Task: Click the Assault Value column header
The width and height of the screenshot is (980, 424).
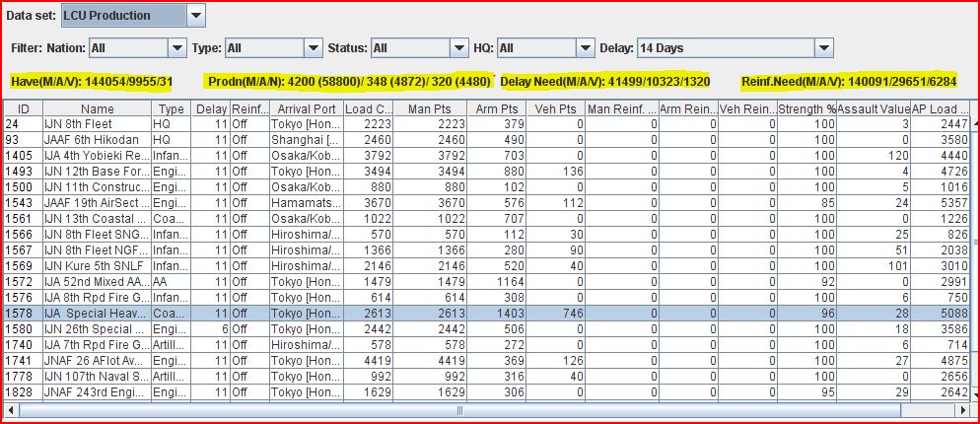Action: [873, 108]
